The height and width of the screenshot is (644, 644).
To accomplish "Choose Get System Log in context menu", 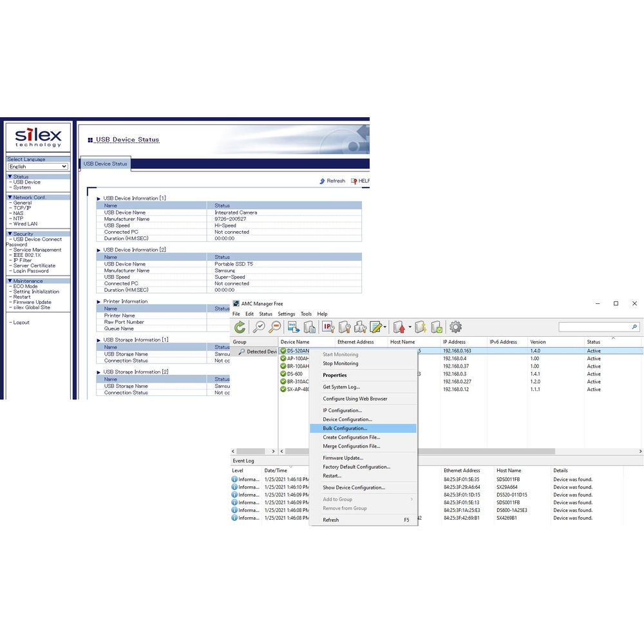I will point(363,387).
